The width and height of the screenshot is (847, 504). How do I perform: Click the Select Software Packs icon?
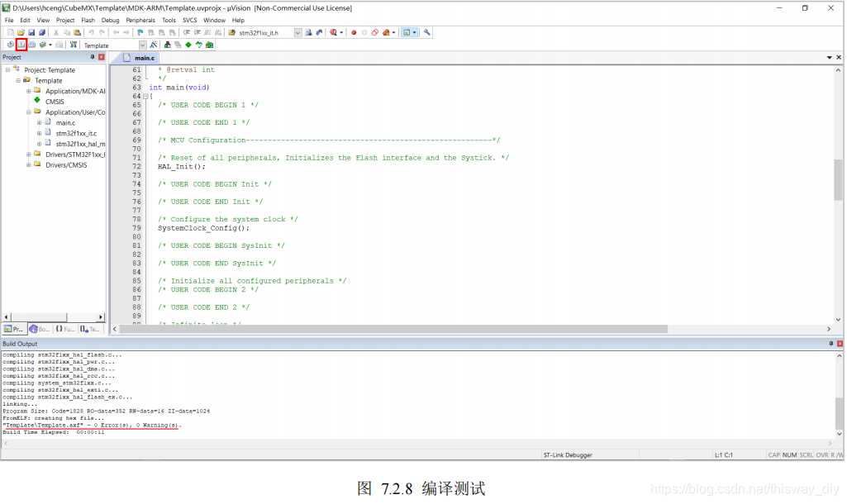pyautogui.click(x=199, y=45)
